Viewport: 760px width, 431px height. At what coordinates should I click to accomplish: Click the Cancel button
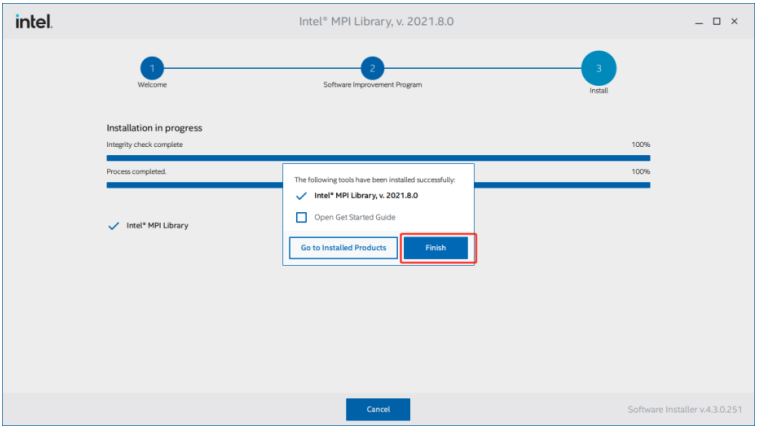[378, 409]
